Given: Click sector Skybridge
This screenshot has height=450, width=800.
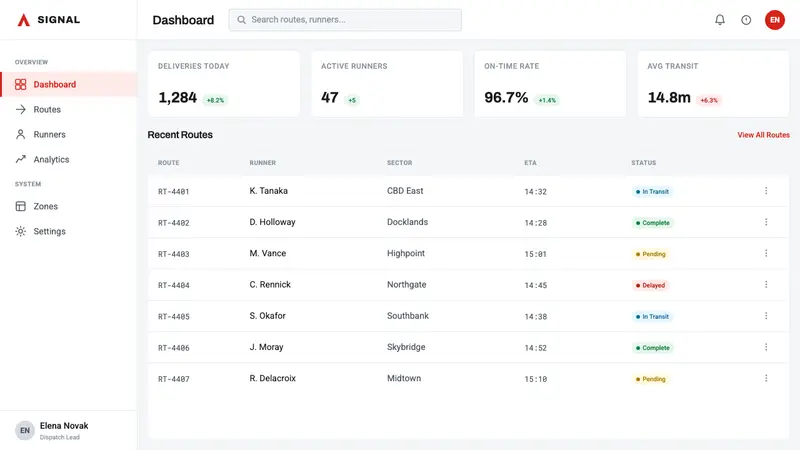Looking at the screenshot, I should click(406, 347).
